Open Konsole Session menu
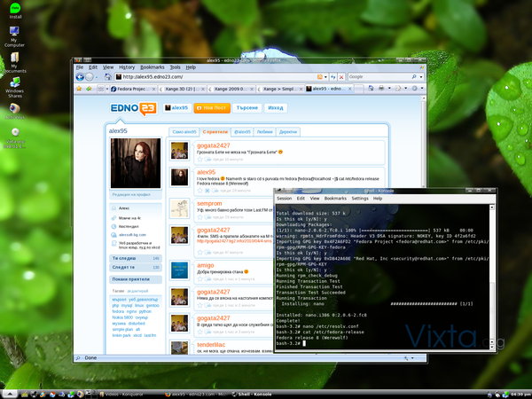 click(x=285, y=199)
